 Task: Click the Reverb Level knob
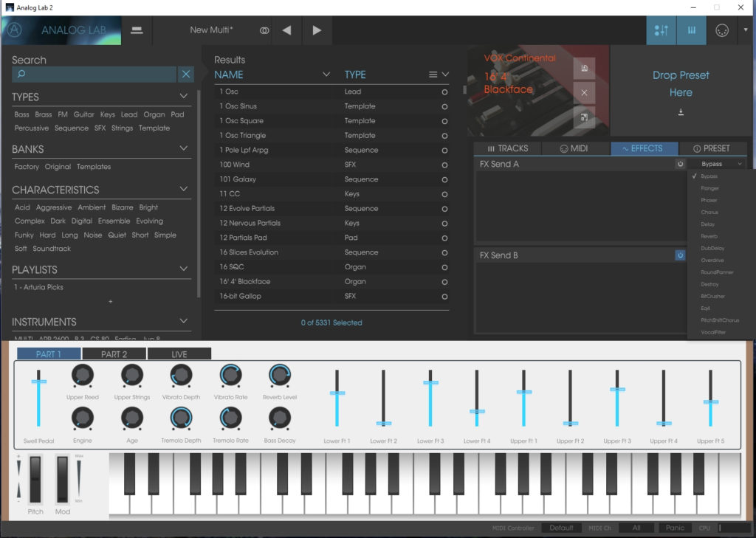pos(280,376)
